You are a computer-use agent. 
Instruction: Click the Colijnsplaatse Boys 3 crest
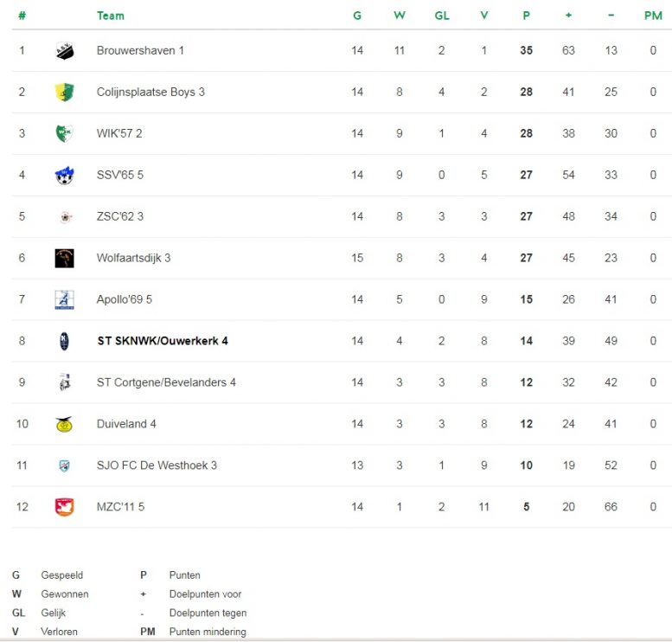point(65,93)
